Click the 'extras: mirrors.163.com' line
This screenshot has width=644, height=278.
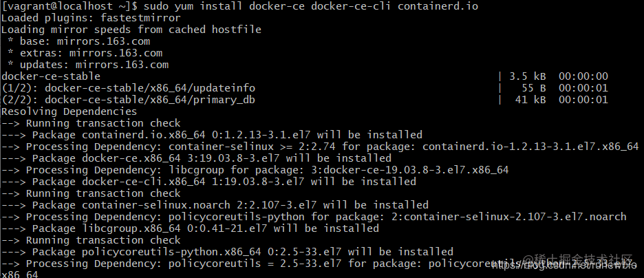(x=85, y=53)
